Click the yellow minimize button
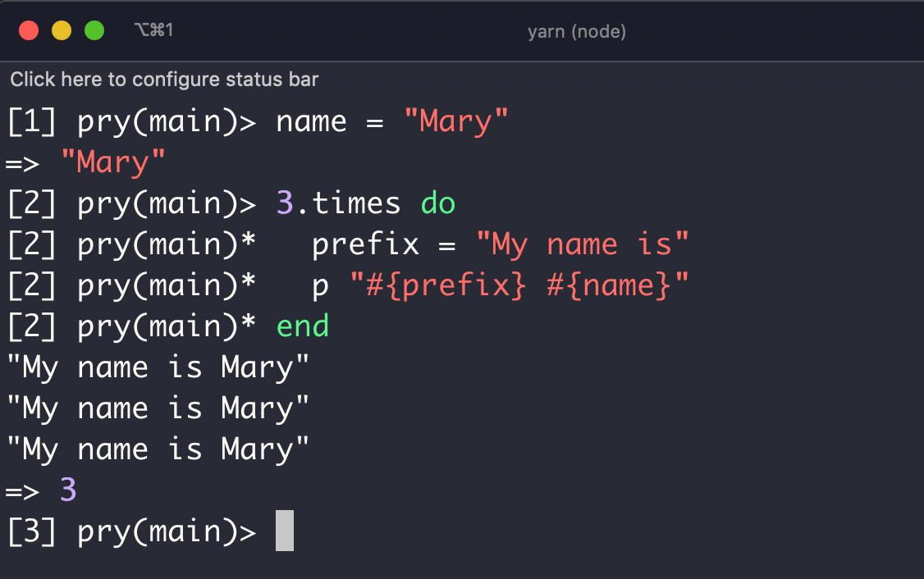 [61, 30]
